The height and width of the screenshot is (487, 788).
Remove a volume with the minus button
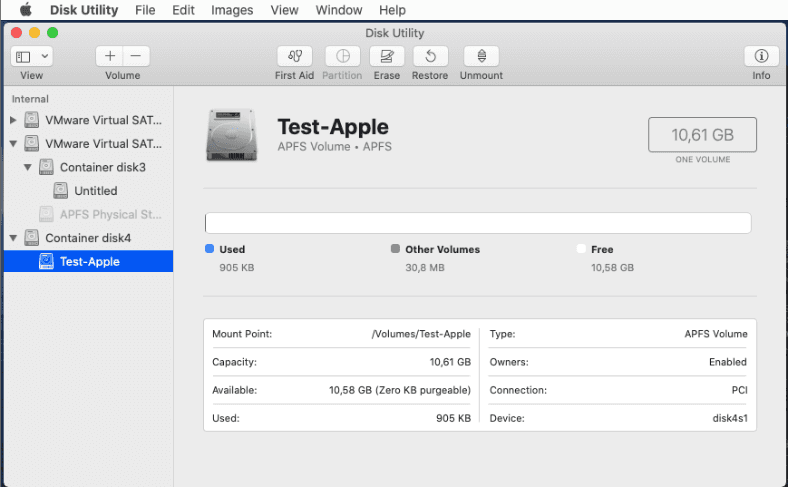(136, 56)
